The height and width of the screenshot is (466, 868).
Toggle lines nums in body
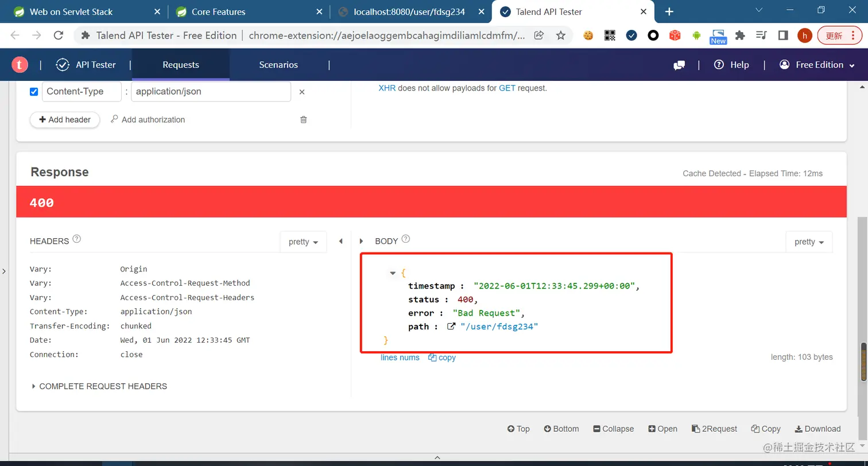pyautogui.click(x=400, y=358)
